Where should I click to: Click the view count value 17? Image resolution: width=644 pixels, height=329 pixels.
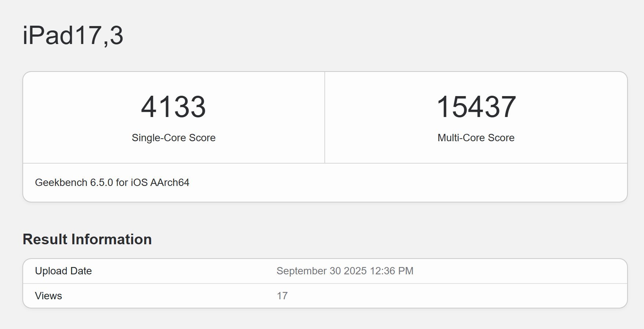point(282,296)
